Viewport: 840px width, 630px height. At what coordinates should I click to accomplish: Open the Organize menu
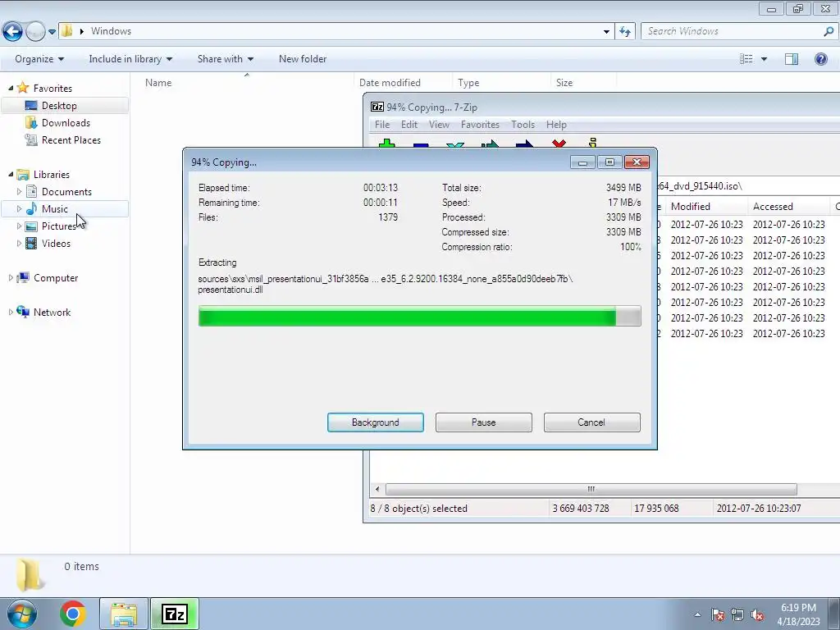pyautogui.click(x=39, y=59)
